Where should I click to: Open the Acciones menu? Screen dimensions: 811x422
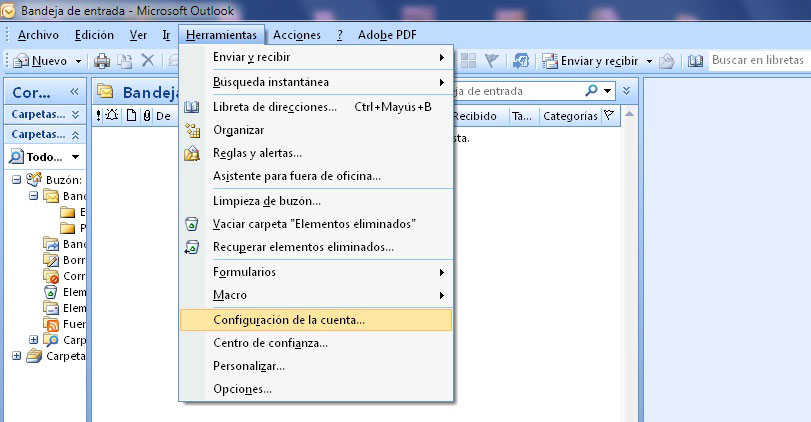tap(297, 35)
